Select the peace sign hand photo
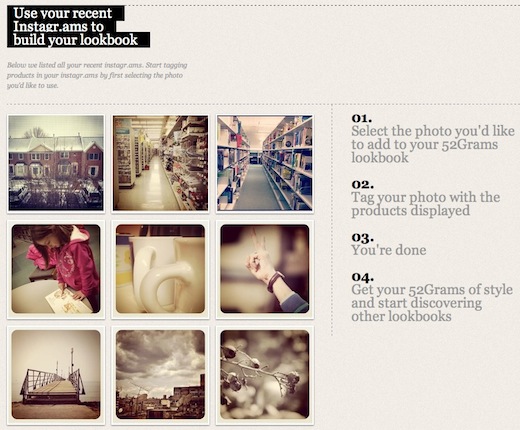 pyautogui.click(x=265, y=269)
